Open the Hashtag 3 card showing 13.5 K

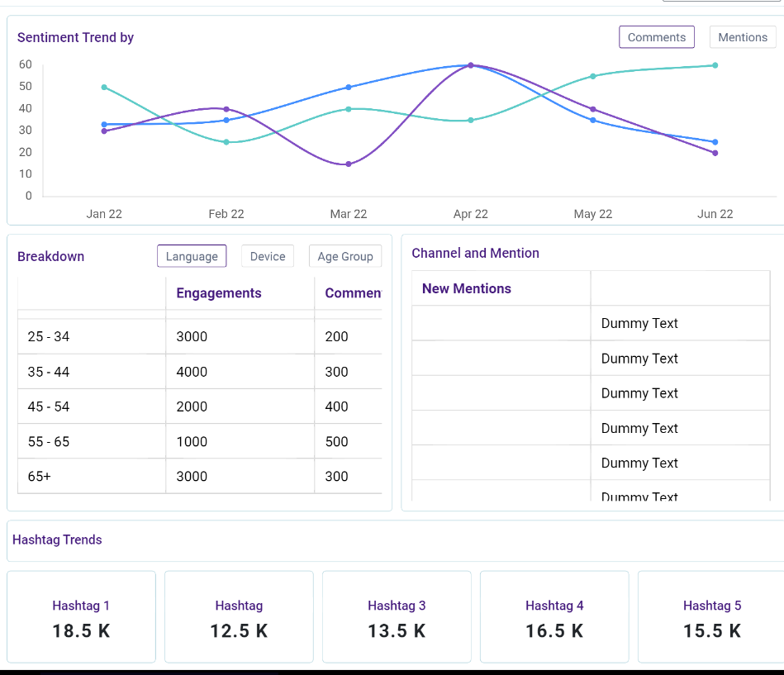[x=397, y=616]
